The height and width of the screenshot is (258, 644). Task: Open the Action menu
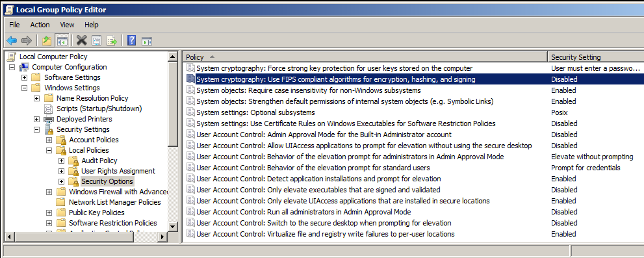click(40, 25)
